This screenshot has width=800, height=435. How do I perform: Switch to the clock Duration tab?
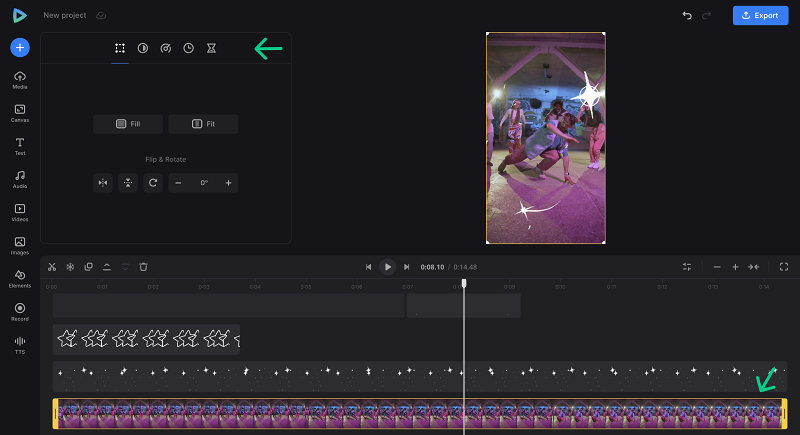pos(189,48)
